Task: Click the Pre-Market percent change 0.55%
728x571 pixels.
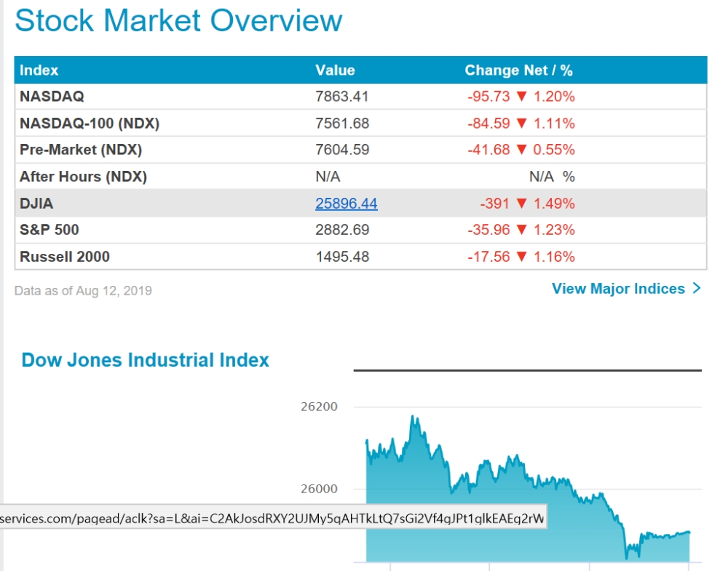Action: coord(554,150)
